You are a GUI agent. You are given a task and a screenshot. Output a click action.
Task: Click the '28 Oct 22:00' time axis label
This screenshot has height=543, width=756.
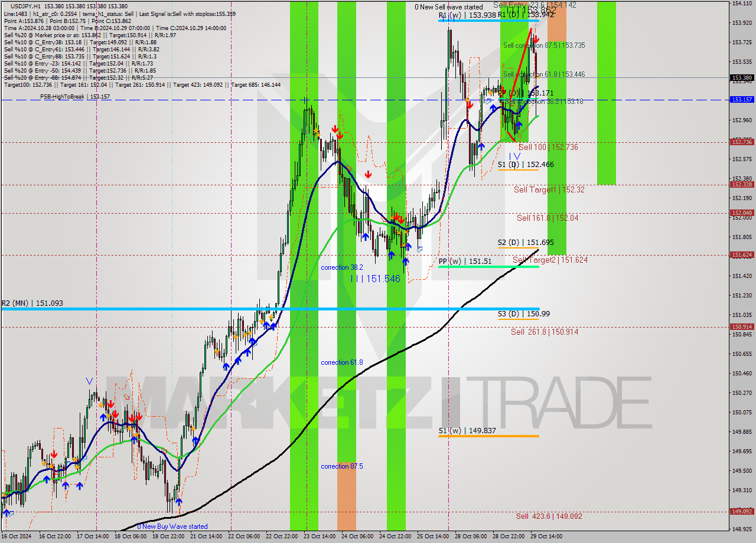pyautogui.click(x=509, y=537)
